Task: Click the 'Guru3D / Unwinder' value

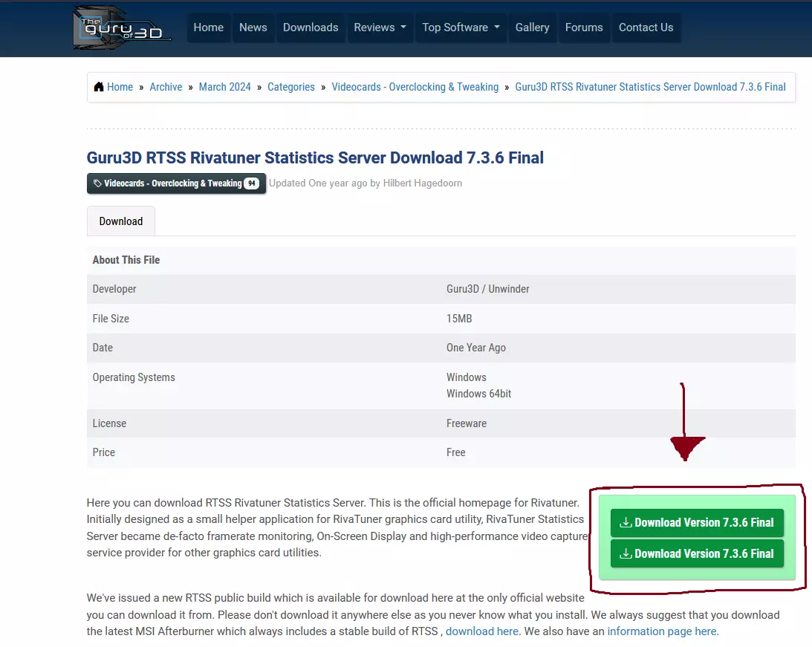Action: [x=488, y=289]
